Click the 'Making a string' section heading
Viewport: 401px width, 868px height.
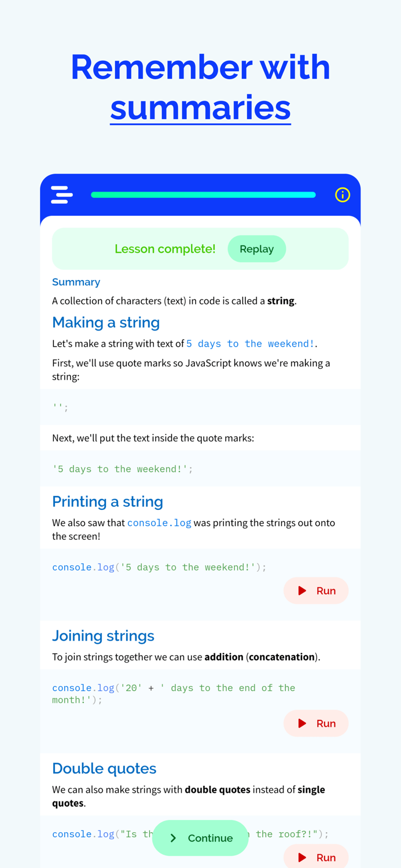tap(106, 322)
